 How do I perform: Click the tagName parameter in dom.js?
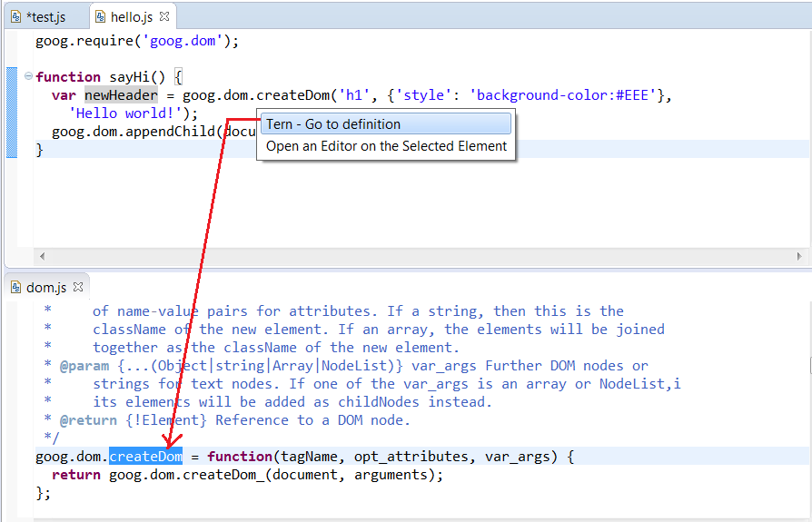coord(309,457)
